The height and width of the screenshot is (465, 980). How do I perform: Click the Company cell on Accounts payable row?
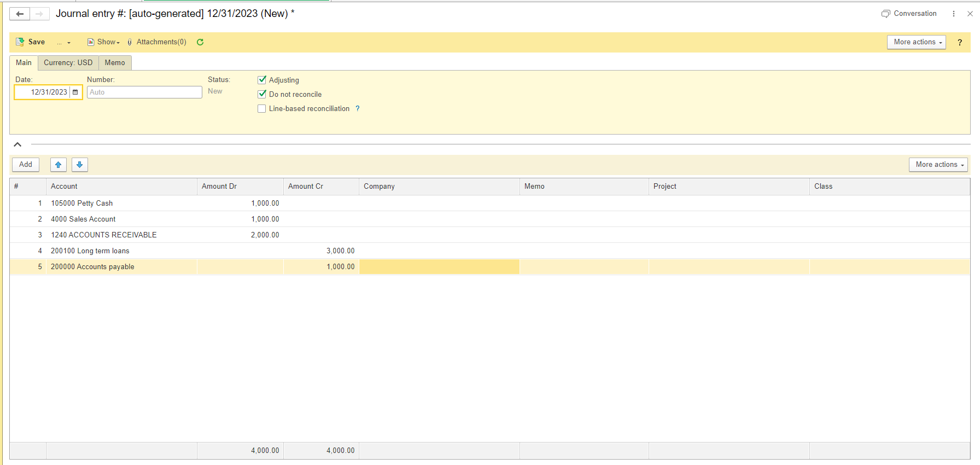pyautogui.click(x=439, y=267)
